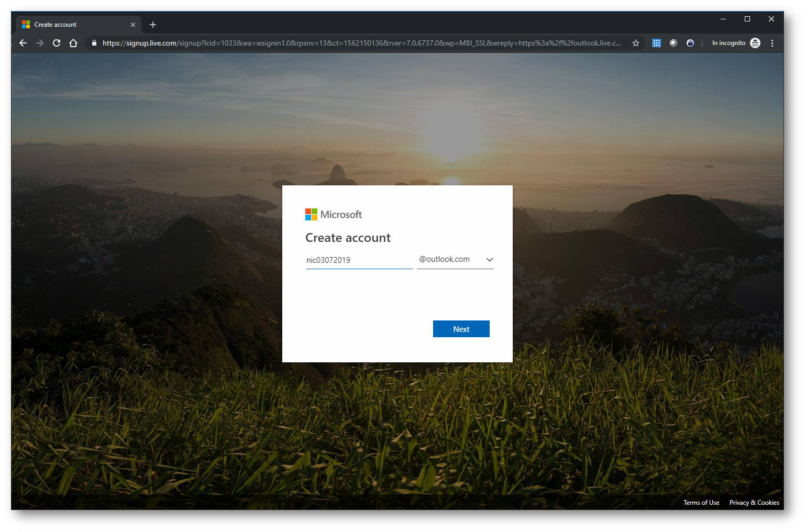Click the Next button
Image resolution: width=806 pixels, height=532 pixels.
click(x=461, y=329)
